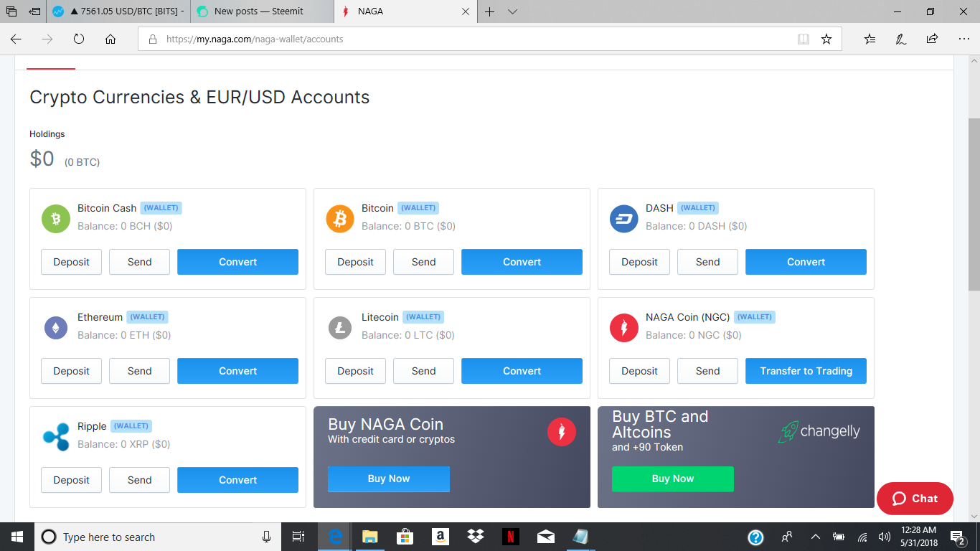Deposit into Bitcoin Cash wallet

(71, 262)
